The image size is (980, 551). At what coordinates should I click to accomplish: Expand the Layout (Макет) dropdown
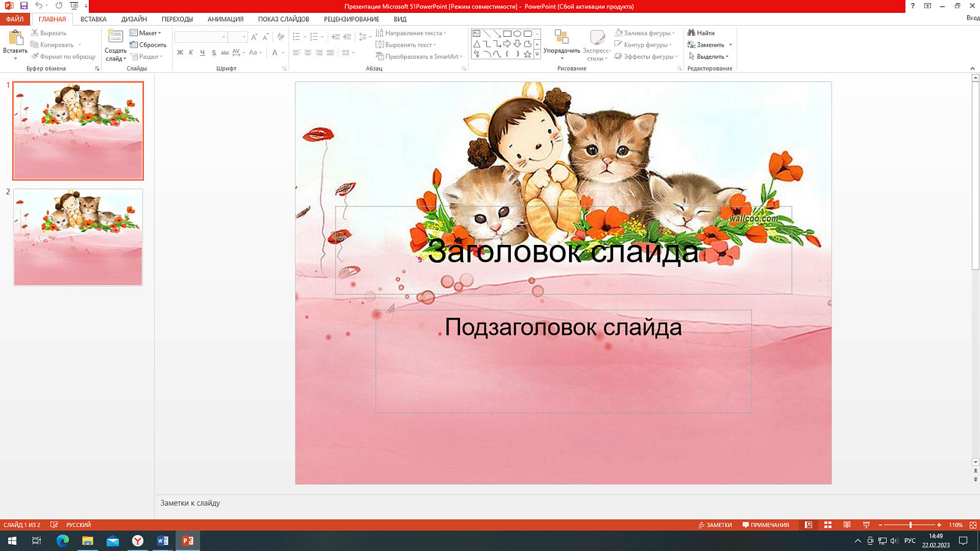tap(146, 33)
